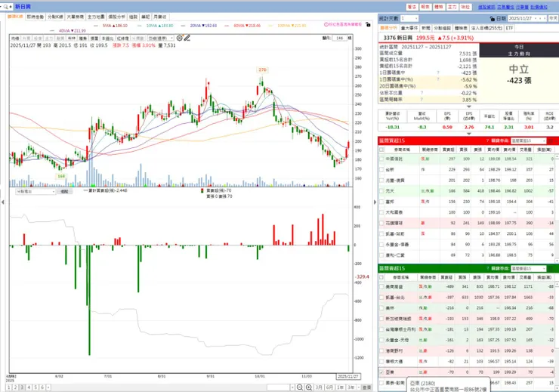
Task: Collapse left panel with the arrow handle
Action: pos(3,202)
